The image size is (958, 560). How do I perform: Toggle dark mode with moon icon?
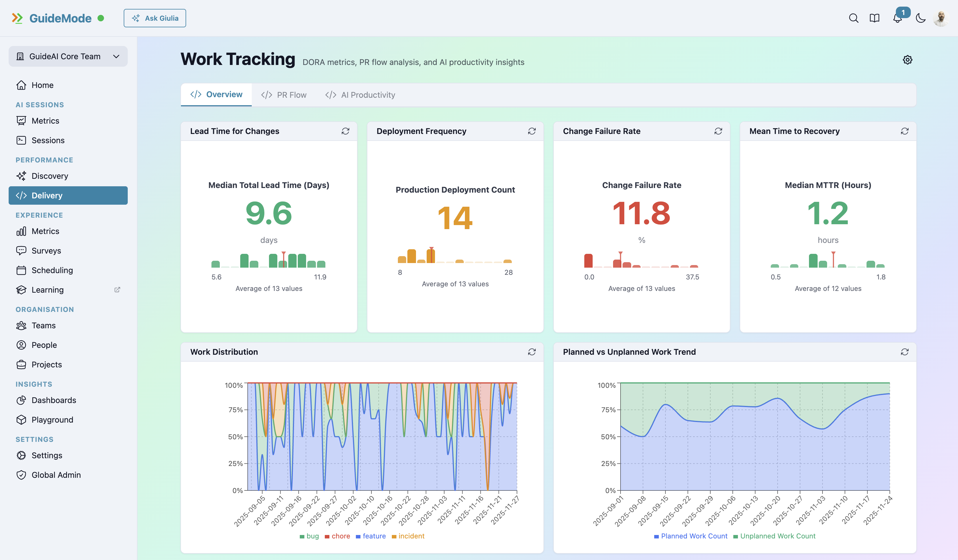pyautogui.click(x=920, y=18)
